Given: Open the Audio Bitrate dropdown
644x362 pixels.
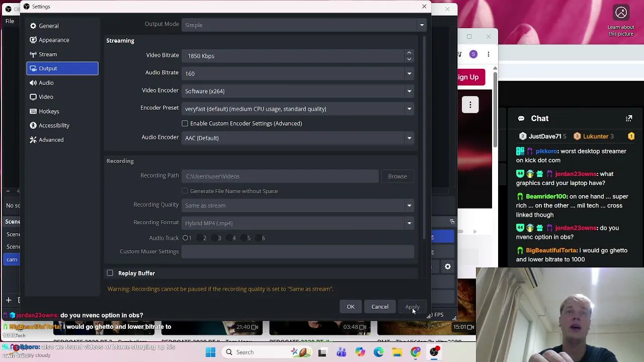Looking at the screenshot, I should pyautogui.click(x=298, y=73).
